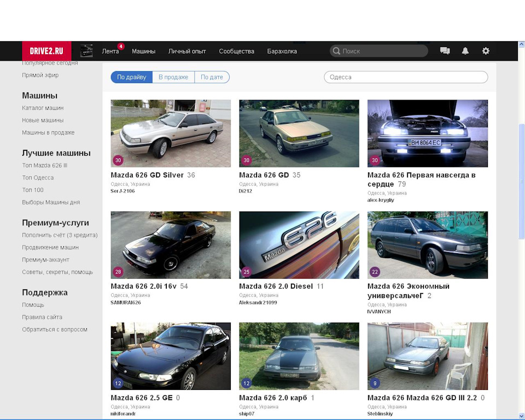
Task: Select the По драйву sorting tab
Action: pos(132,77)
